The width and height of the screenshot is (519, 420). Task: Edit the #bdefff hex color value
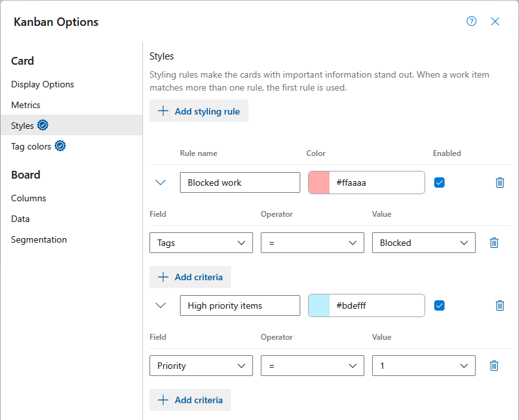(x=377, y=305)
